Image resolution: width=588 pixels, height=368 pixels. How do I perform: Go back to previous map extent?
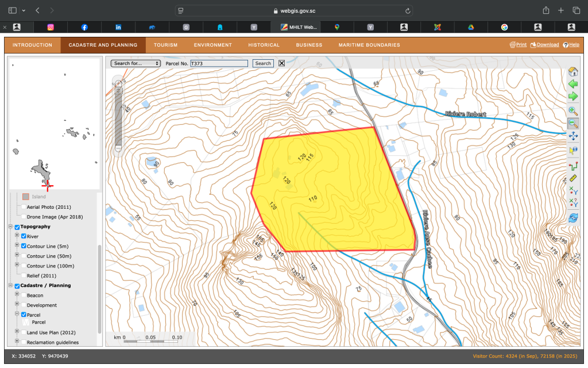pos(572,85)
